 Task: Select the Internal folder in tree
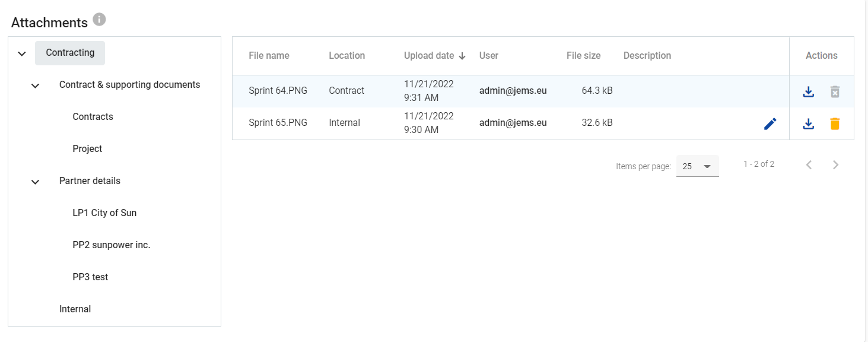[75, 309]
